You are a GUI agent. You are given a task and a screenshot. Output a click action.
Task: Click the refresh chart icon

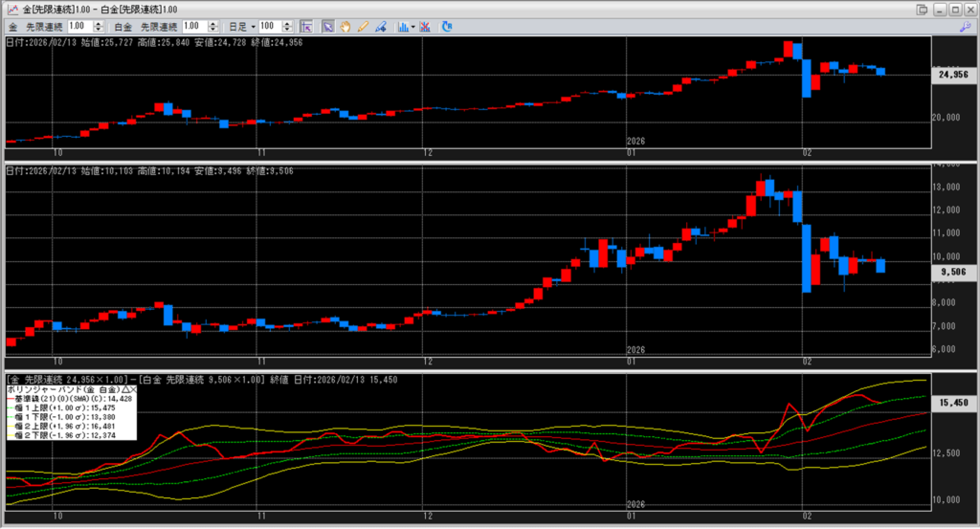point(447,26)
